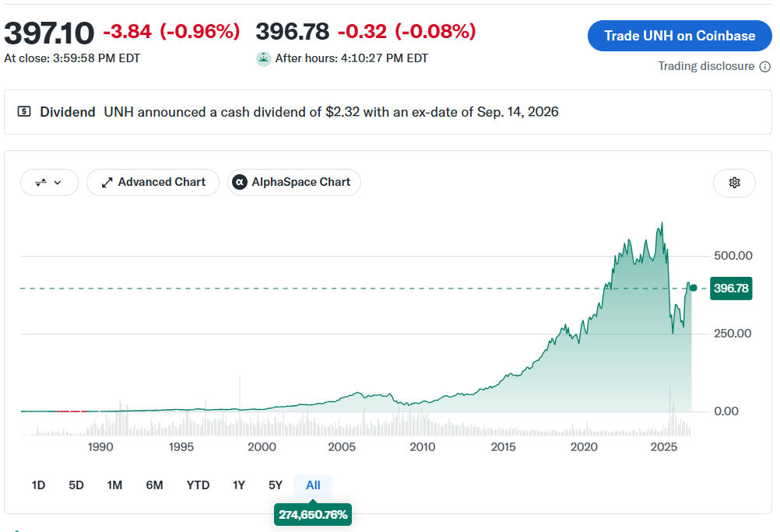Image resolution: width=780 pixels, height=532 pixels.
Task: Click the 397.10 closing price
Action: (49, 33)
